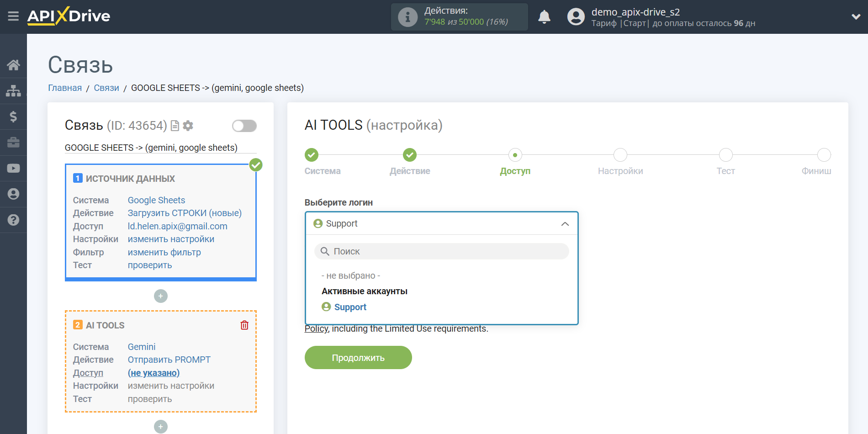868x434 pixels.
Task: Go to the Финиш step
Action: point(824,155)
